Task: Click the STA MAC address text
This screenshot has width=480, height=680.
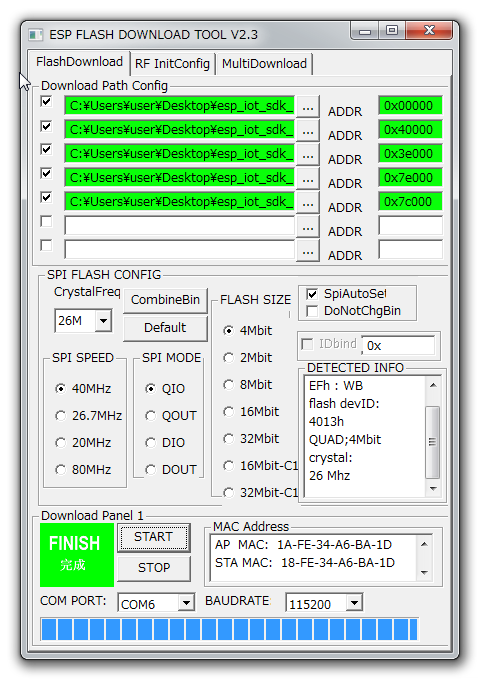Action: (x=305, y=563)
